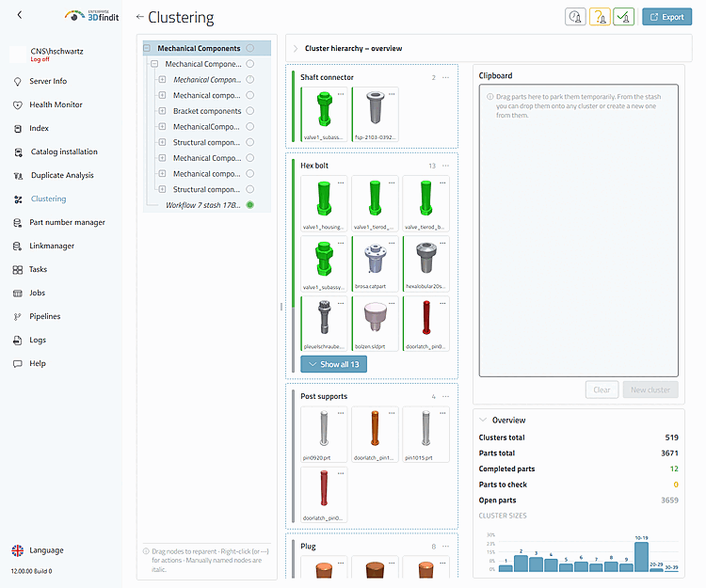Screen dimensions: 706x588
Task: Open the Language selector
Action: 46,549
